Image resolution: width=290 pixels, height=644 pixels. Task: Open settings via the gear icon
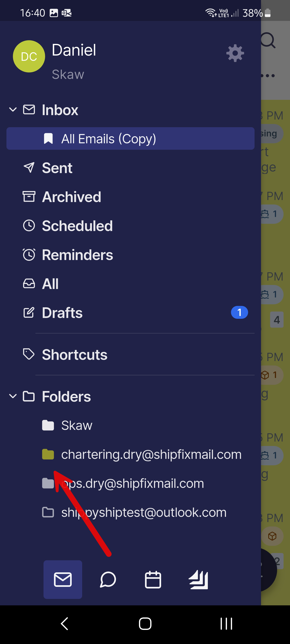[x=235, y=53]
